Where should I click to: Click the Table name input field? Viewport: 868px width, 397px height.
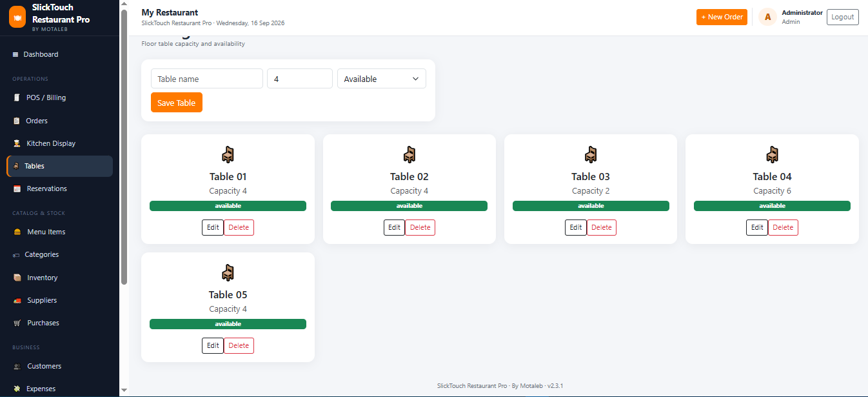click(207, 79)
